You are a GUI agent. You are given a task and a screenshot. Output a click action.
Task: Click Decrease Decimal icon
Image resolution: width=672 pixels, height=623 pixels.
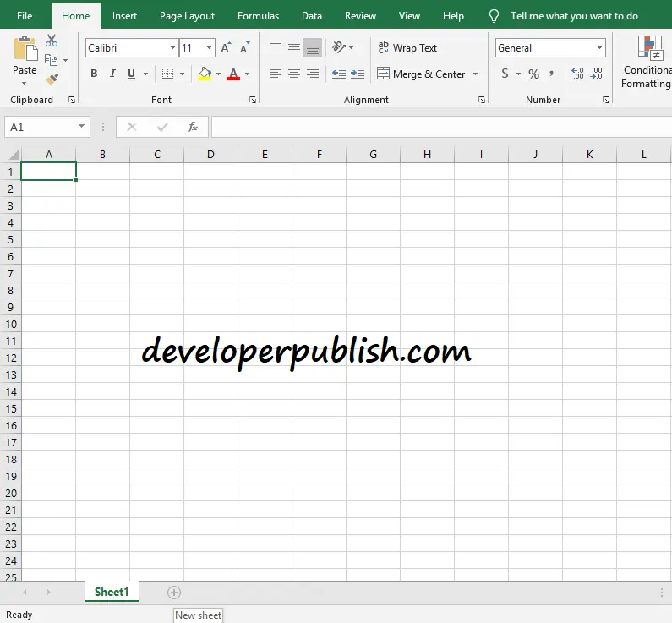[x=596, y=74]
